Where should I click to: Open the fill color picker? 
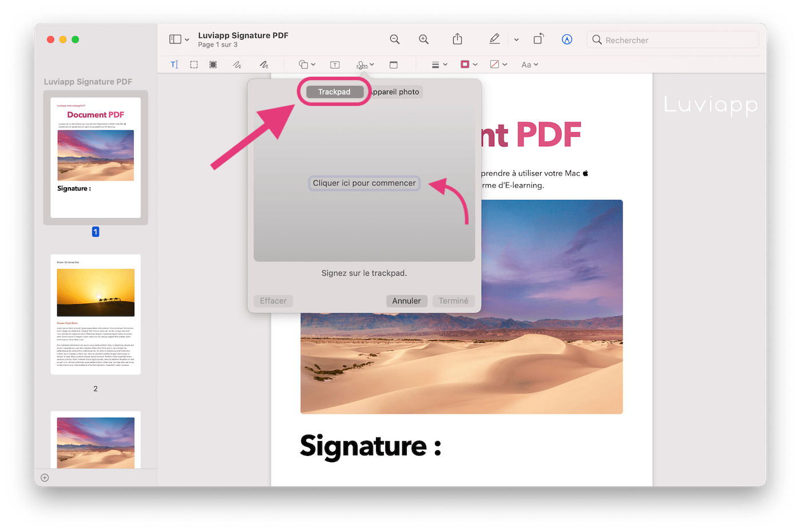click(498, 64)
